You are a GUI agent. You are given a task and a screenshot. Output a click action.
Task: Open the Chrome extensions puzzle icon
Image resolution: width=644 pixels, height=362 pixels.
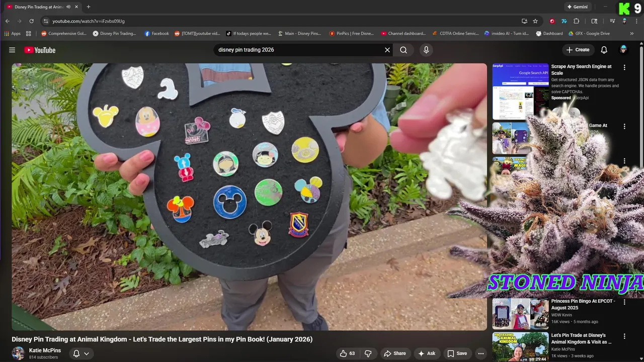click(x=577, y=21)
